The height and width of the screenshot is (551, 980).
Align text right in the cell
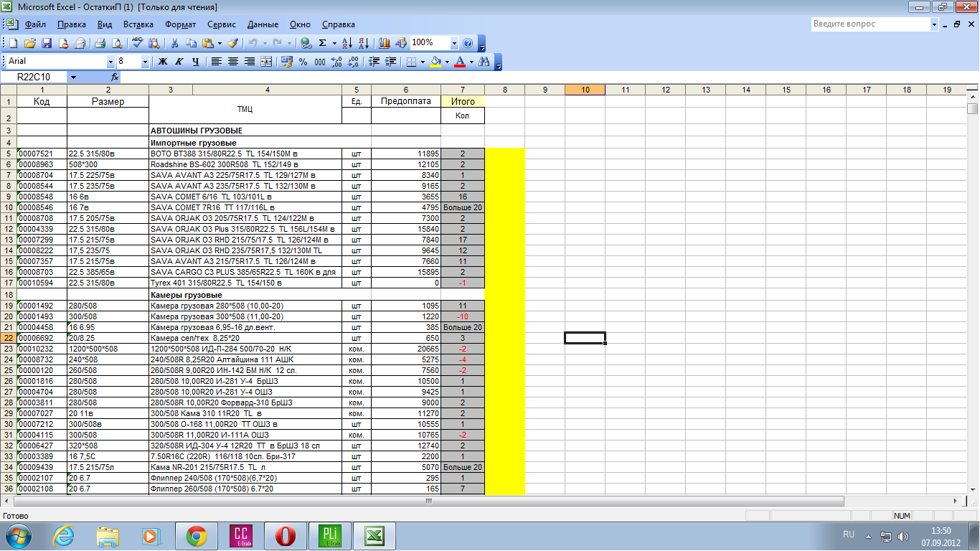[x=250, y=62]
